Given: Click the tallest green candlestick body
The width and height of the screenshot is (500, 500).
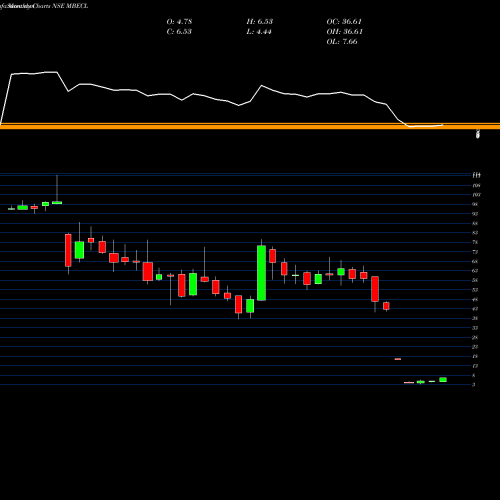Looking at the screenshot, I should 262,273.
